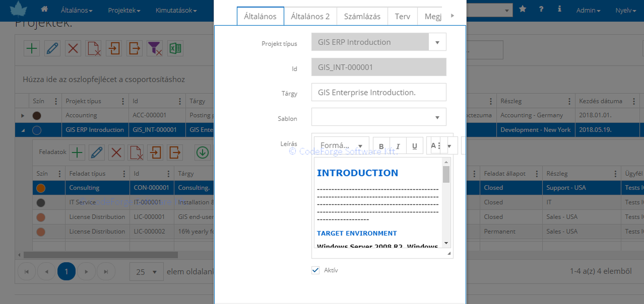Viewport: 644px width, 304px height.
Task: Click into the Tárgy text field
Action: tap(378, 92)
